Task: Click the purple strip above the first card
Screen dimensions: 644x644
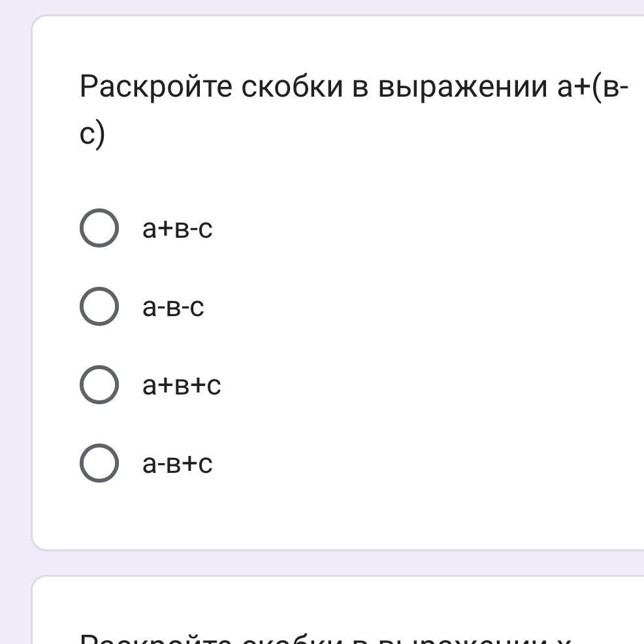Action: [327, 7]
